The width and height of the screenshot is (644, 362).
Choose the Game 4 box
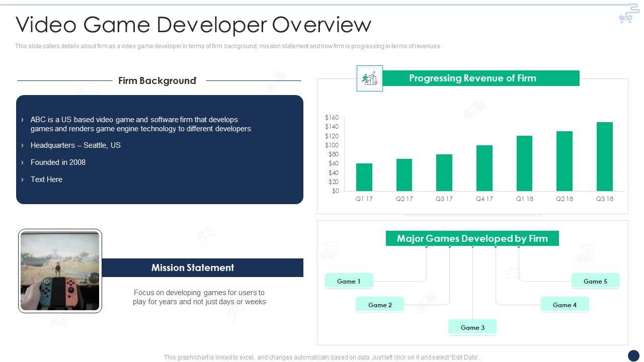[565, 305]
